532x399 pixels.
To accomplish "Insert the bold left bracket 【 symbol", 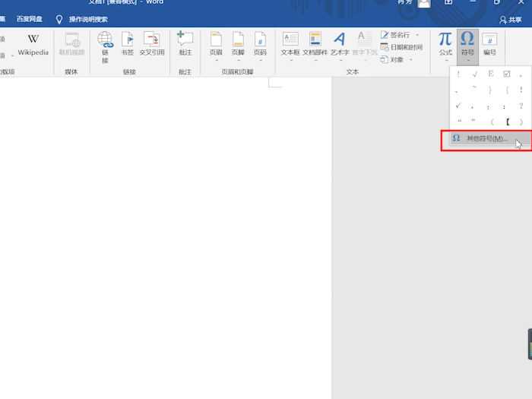I will click(x=506, y=122).
